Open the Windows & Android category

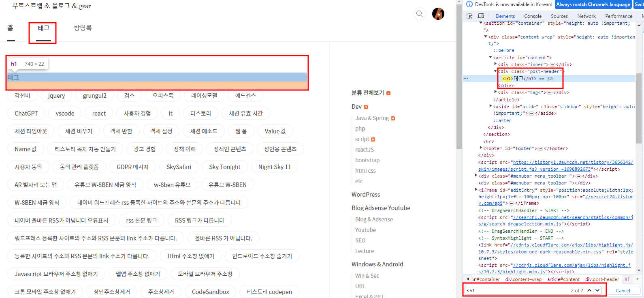[377, 264]
